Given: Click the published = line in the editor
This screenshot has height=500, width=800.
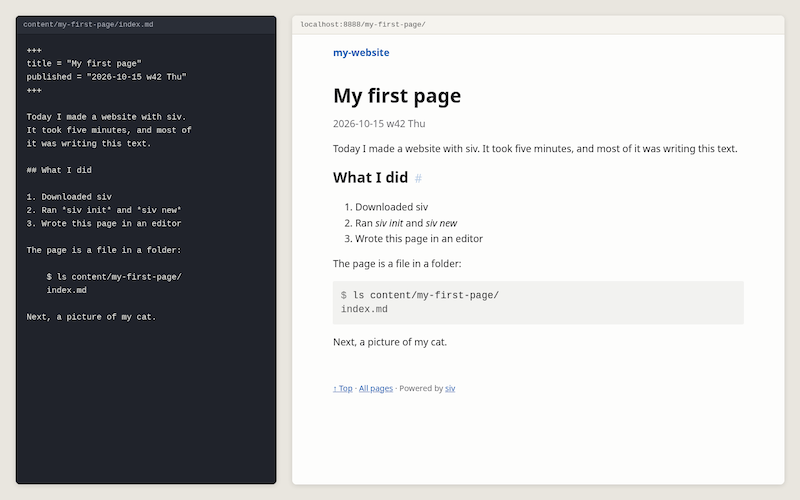Looking at the screenshot, I should pyautogui.click(x=107, y=77).
